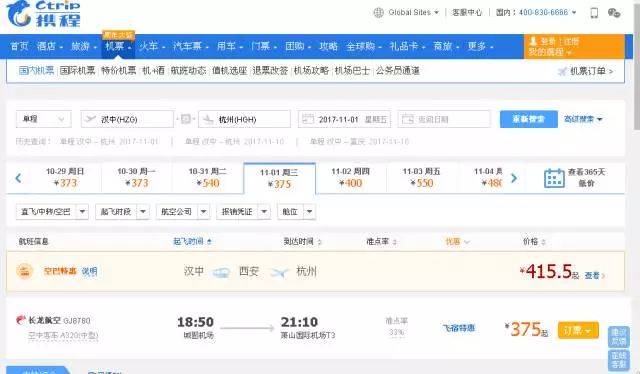
Task: Sort by 准点率 column header
Action: (381, 242)
